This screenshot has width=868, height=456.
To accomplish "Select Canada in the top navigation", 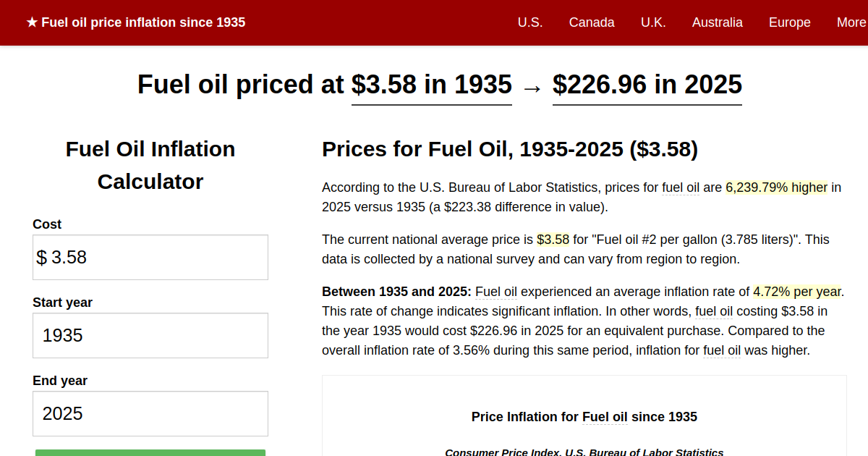I will [x=592, y=22].
